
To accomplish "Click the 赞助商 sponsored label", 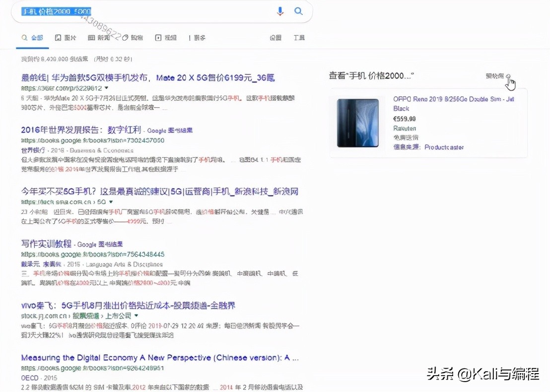I will tap(494, 76).
